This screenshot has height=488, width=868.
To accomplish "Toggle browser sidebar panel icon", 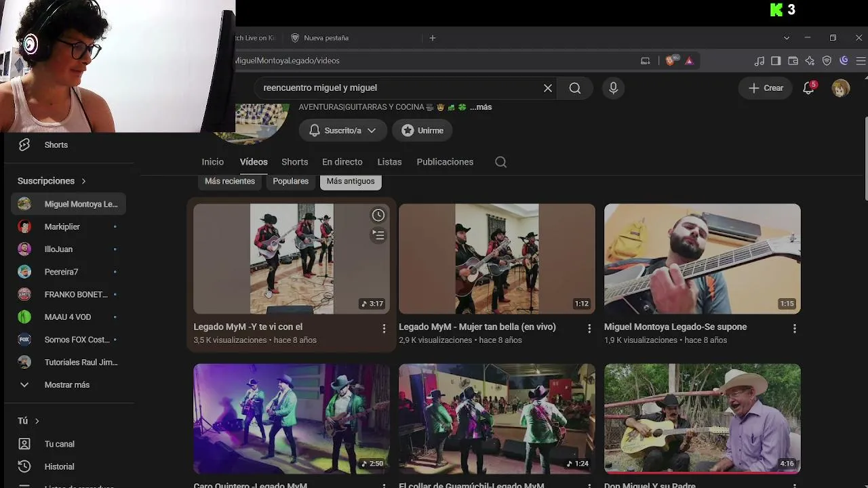I will [776, 61].
